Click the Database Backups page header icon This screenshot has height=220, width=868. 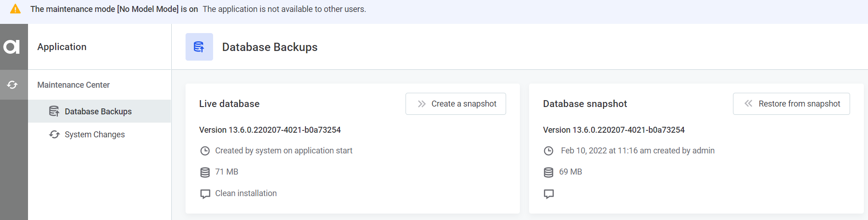(x=199, y=47)
